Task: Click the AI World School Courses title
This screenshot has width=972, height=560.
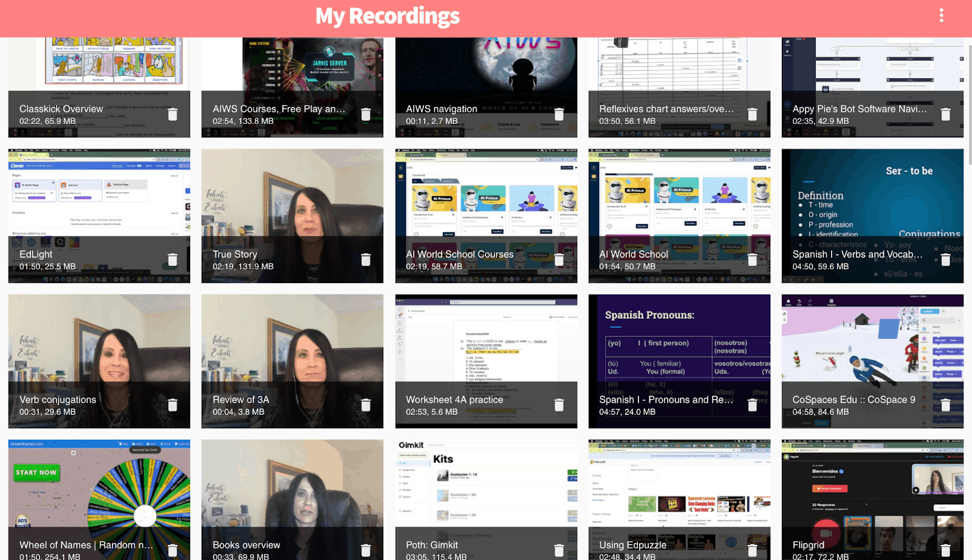Action: pyautogui.click(x=460, y=254)
